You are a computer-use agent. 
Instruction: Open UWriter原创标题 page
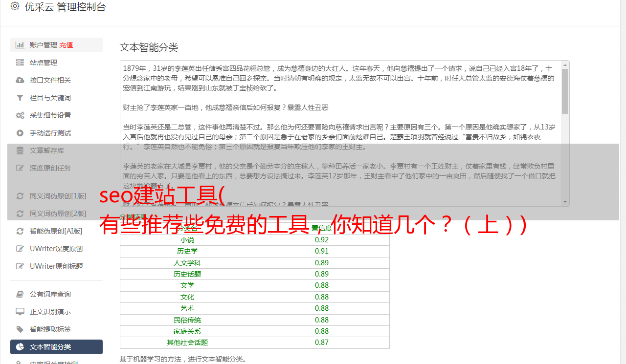(56, 266)
